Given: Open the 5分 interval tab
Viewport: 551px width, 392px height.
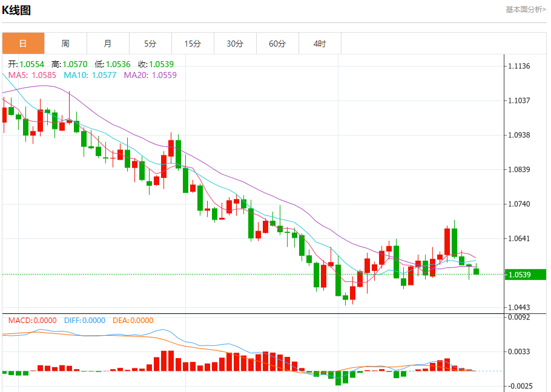Looking at the screenshot, I should coord(150,44).
